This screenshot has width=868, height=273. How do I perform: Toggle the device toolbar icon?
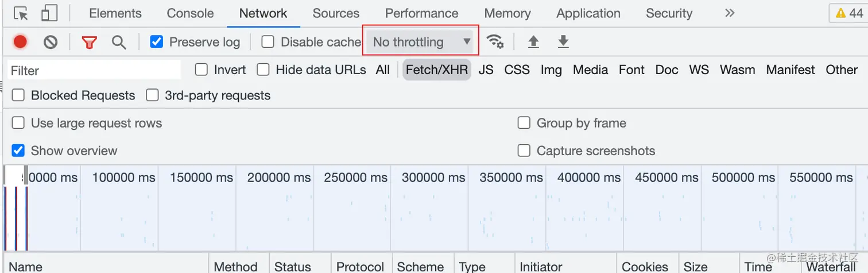50,13
